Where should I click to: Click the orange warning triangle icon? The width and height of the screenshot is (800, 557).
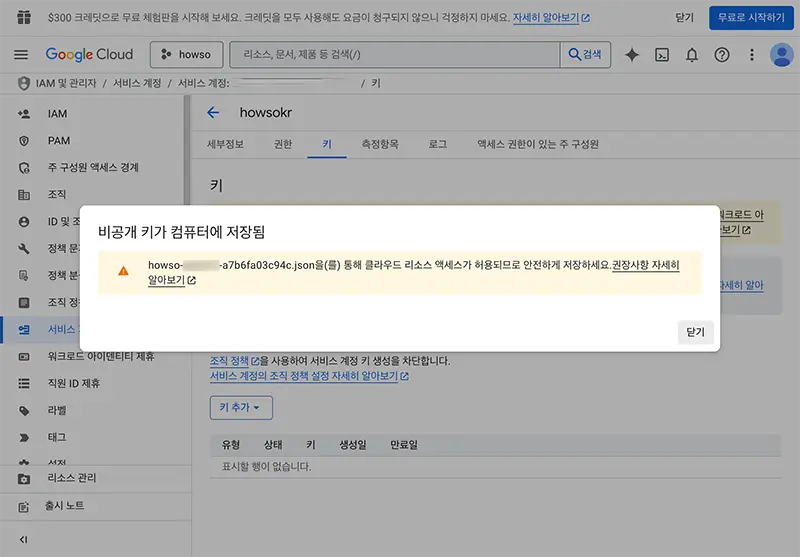point(123,271)
